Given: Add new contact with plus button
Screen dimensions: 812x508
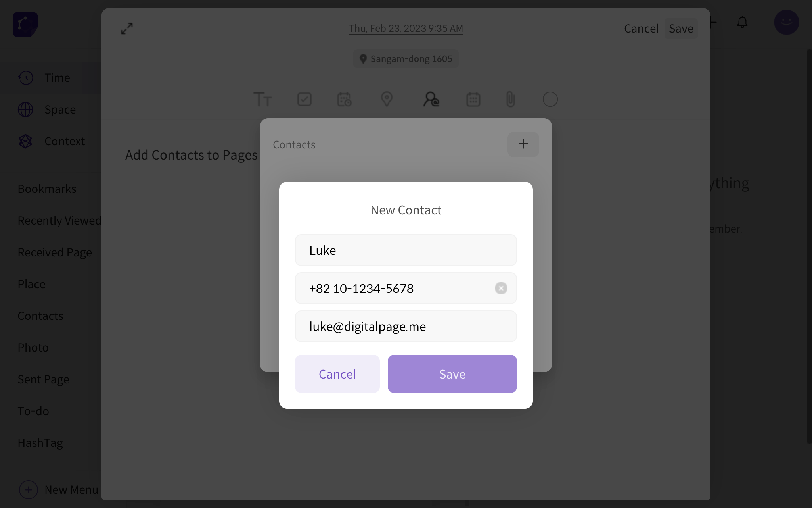Looking at the screenshot, I should click(x=523, y=144).
